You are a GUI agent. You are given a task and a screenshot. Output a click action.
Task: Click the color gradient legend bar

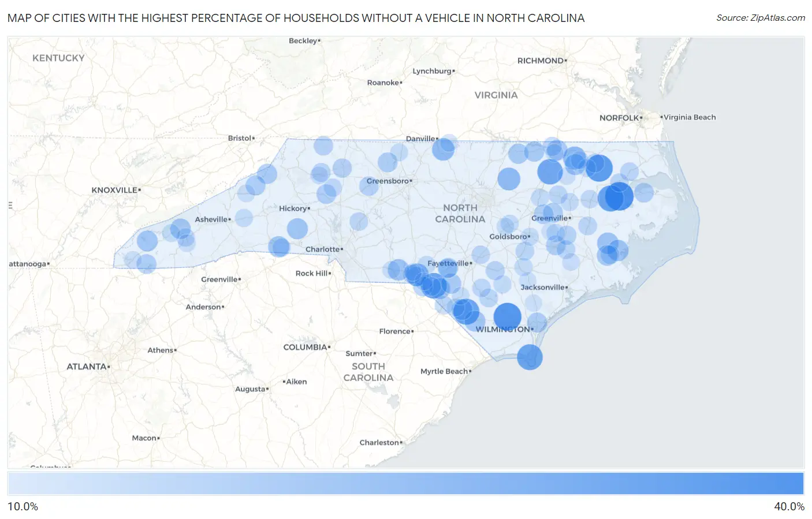(x=405, y=484)
